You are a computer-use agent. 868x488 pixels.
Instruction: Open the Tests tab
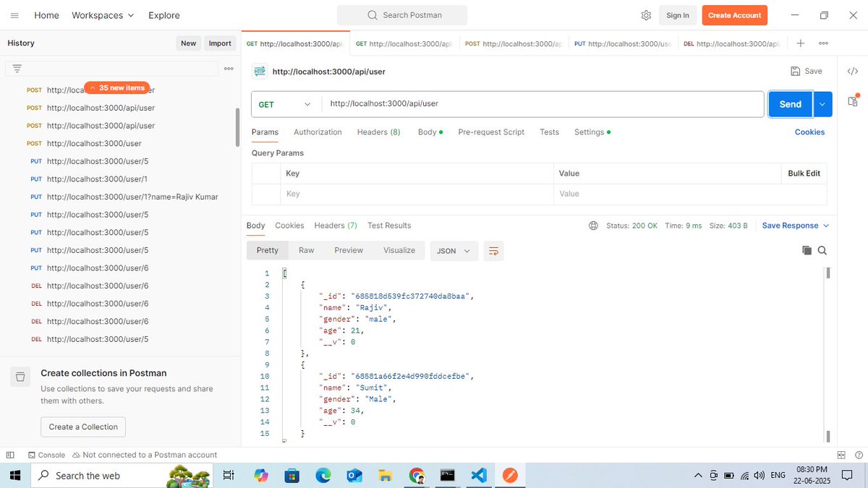pyautogui.click(x=549, y=132)
